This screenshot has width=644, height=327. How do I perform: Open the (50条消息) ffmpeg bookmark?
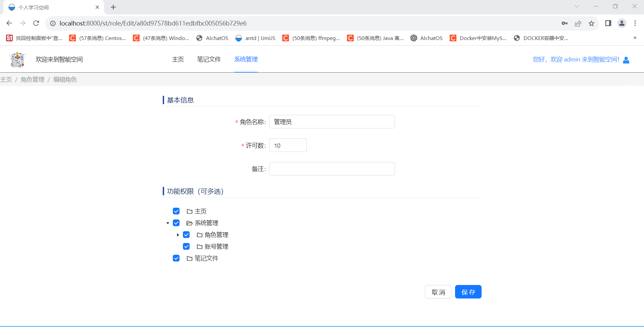pos(311,38)
